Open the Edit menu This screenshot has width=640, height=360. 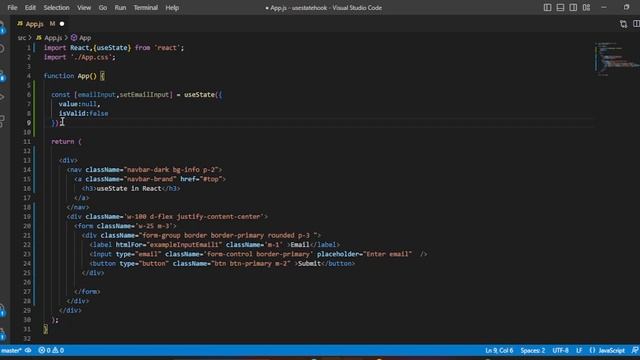(x=30, y=8)
